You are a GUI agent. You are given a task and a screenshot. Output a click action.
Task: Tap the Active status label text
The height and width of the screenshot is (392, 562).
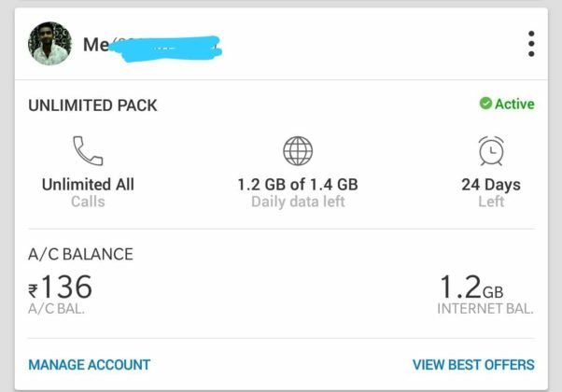[x=514, y=104]
